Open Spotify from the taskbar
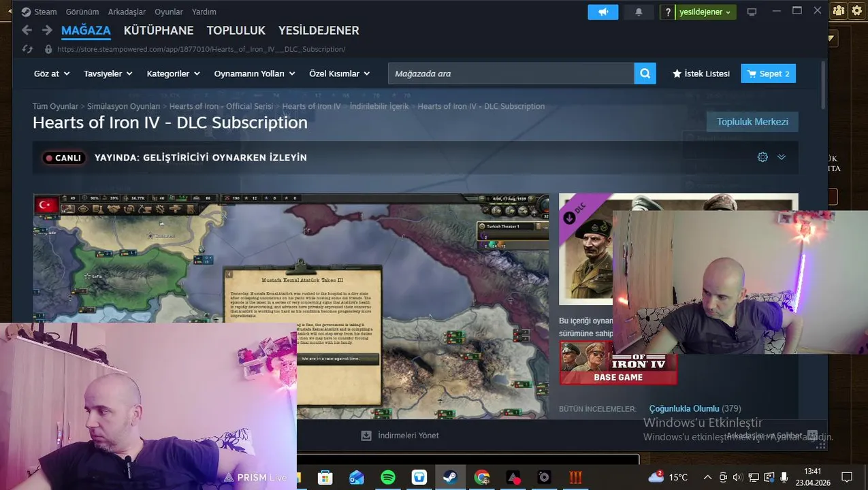This screenshot has width=868, height=490. click(388, 477)
